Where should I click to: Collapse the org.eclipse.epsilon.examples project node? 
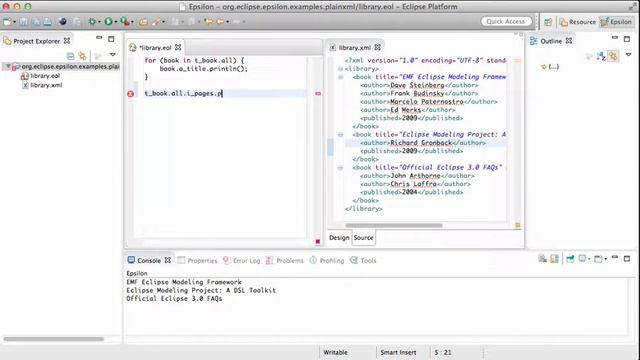[8, 66]
